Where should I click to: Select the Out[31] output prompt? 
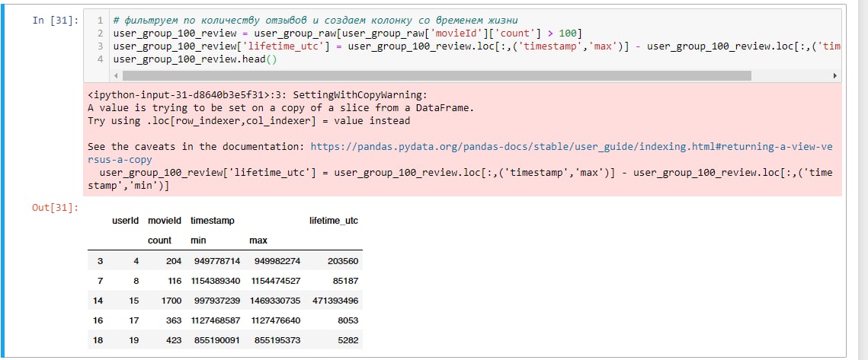[56, 208]
